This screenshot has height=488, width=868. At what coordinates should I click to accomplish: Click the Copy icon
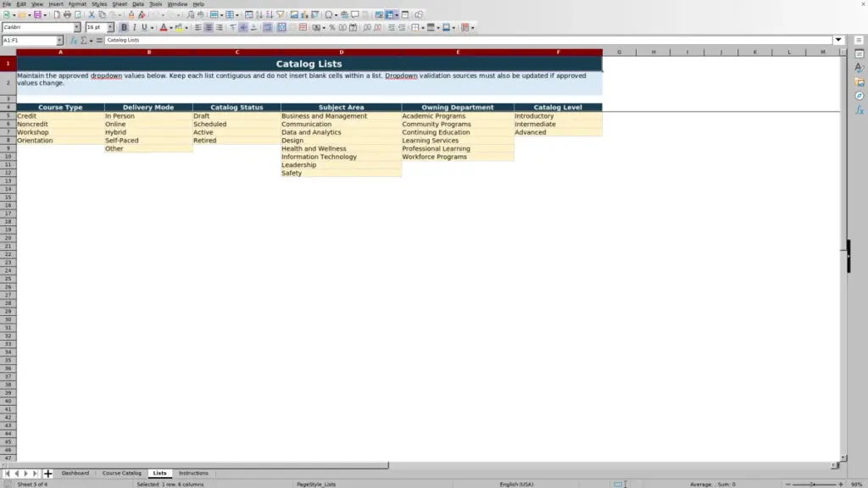102,15
